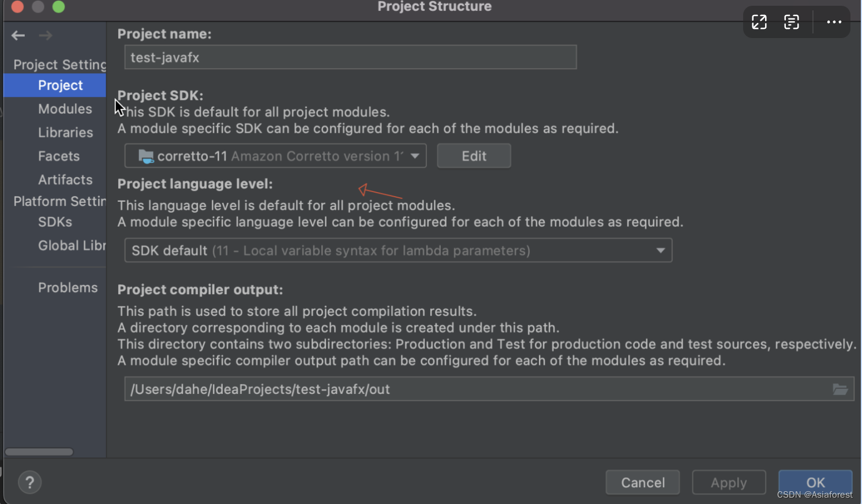The height and width of the screenshot is (504, 862).
Task: Open help via the question mark icon
Action: pos(29,482)
